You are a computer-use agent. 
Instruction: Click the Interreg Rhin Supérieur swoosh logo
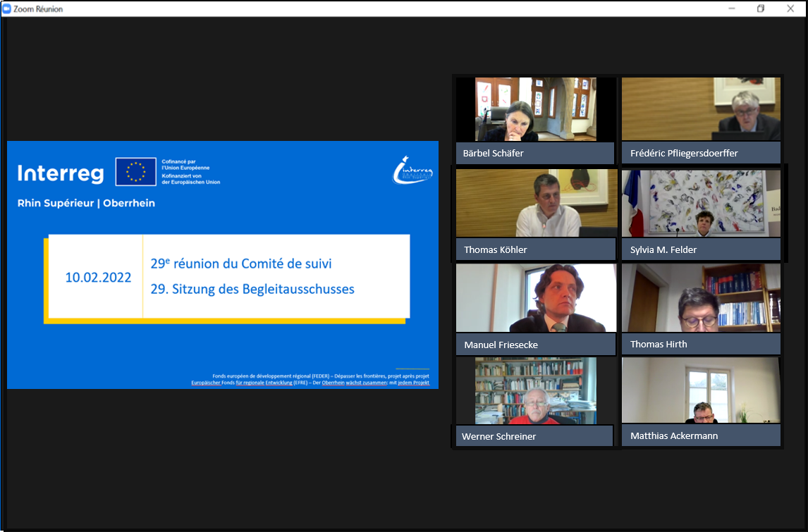pyautogui.click(x=412, y=170)
